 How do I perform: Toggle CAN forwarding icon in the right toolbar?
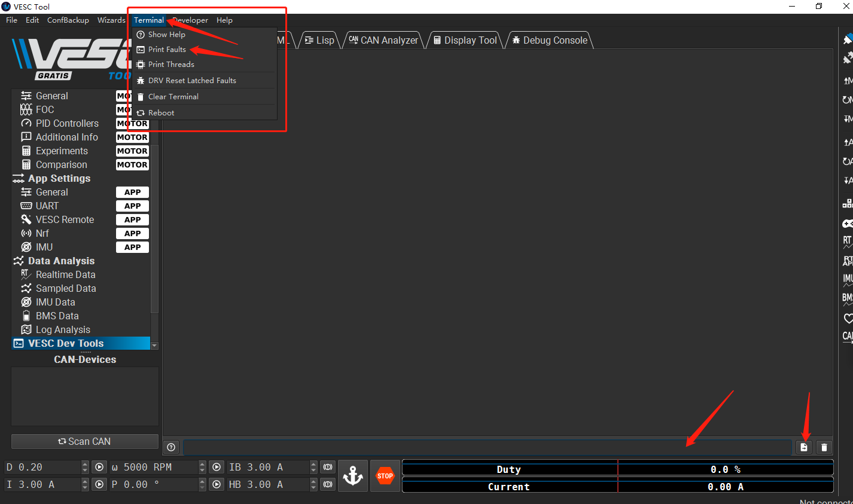[848, 337]
